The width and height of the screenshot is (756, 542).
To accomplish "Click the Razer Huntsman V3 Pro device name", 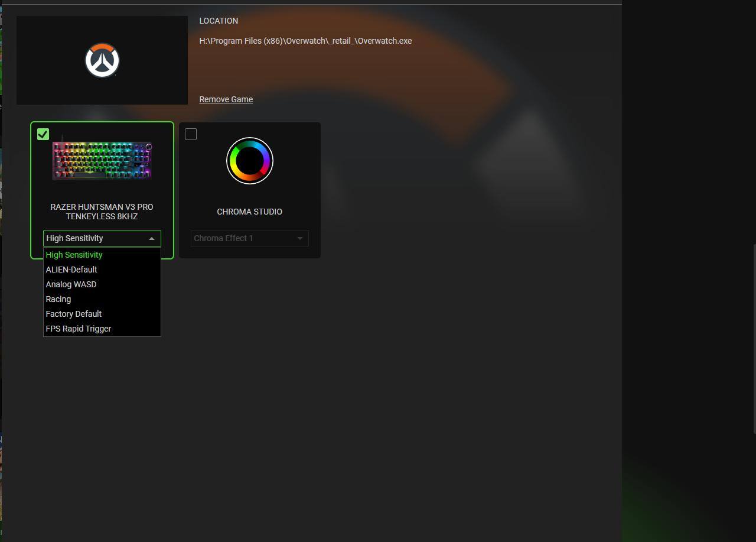I will [102, 212].
